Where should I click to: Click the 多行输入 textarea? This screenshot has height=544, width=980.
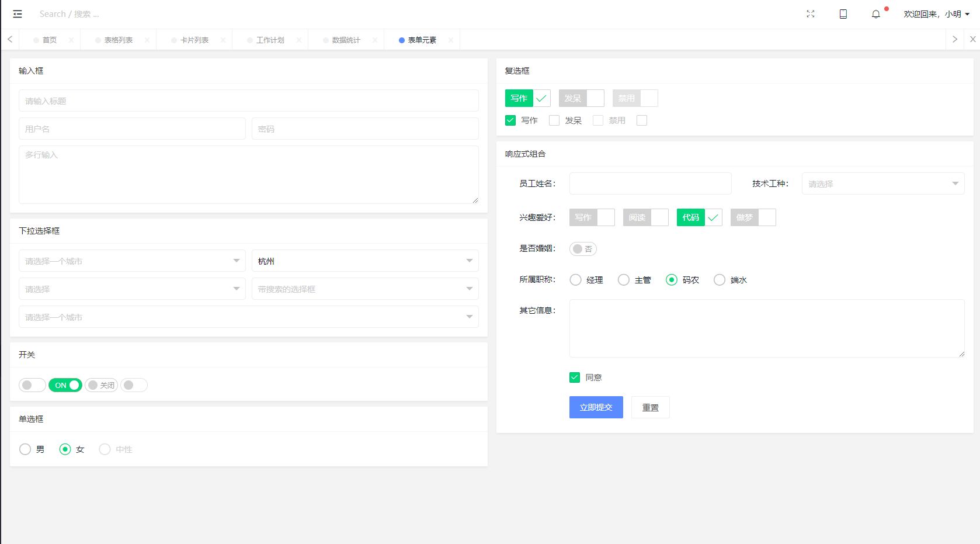(249, 175)
